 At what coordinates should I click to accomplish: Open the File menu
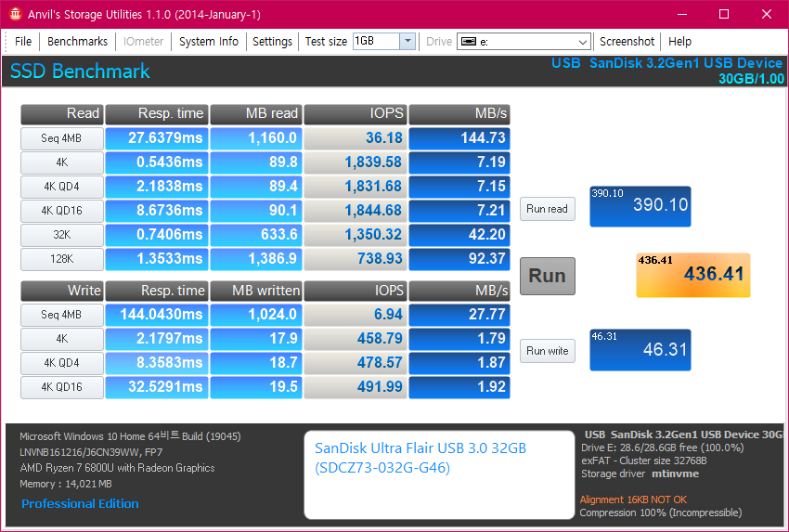coord(23,41)
